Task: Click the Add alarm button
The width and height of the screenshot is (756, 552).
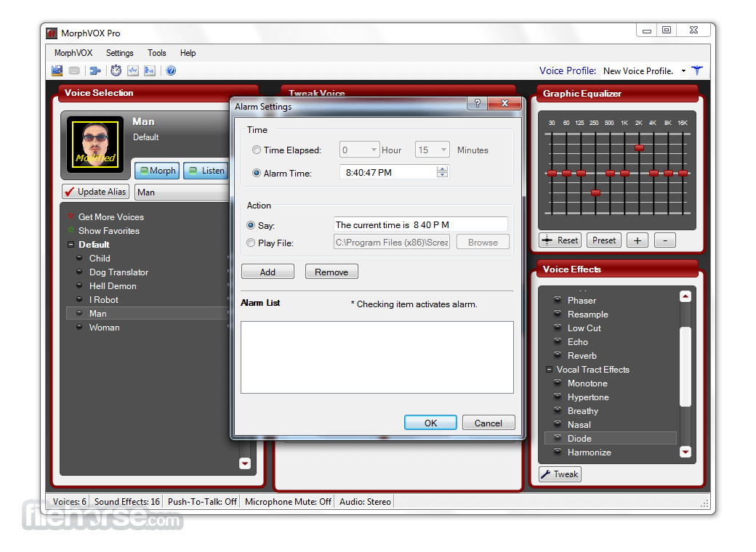Action: point(268,272)
